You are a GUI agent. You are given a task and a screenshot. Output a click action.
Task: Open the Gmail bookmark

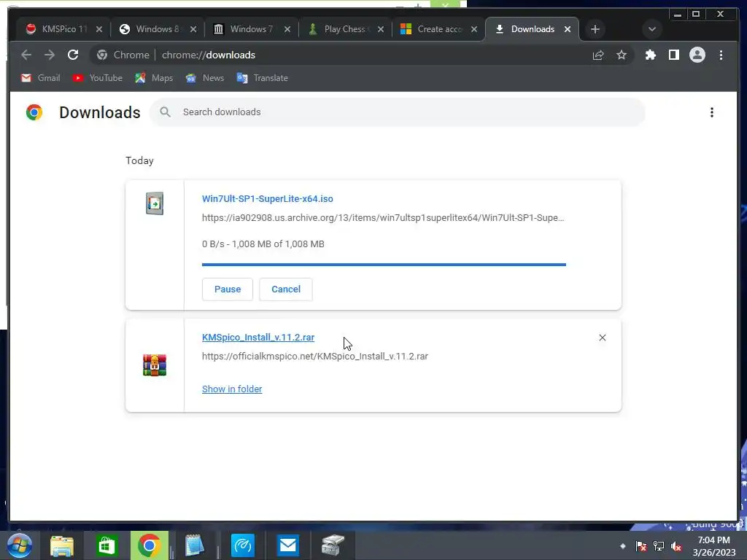pos(41,77)
